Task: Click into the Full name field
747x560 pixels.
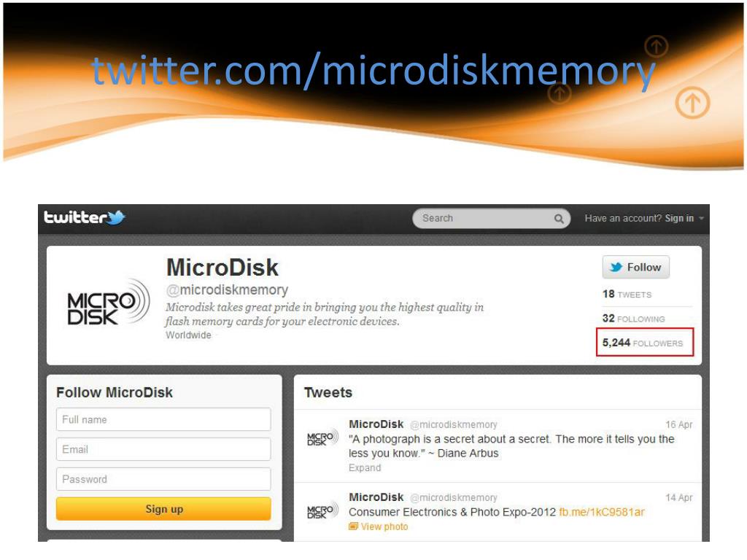Action: [163, 419]
